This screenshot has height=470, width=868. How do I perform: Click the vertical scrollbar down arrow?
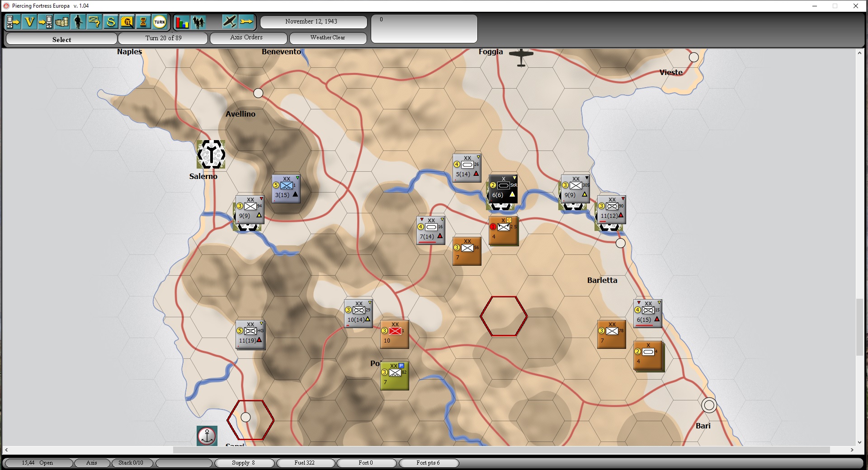click(859, 442)
